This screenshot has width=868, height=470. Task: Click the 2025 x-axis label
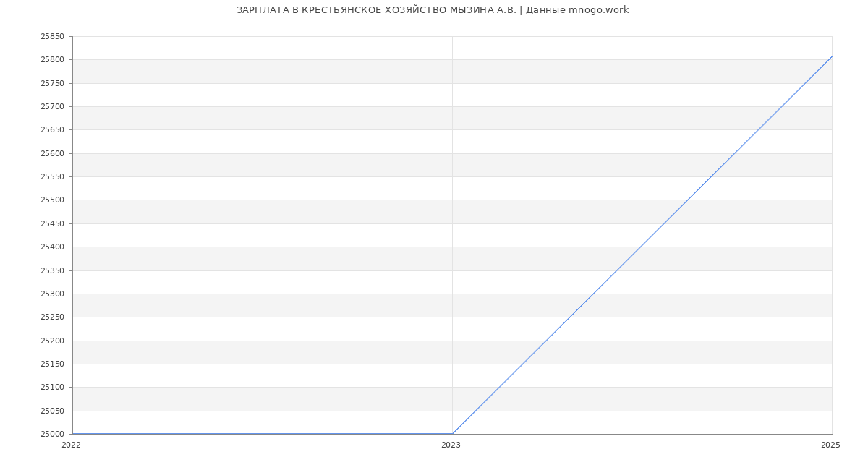coord(830,445)
